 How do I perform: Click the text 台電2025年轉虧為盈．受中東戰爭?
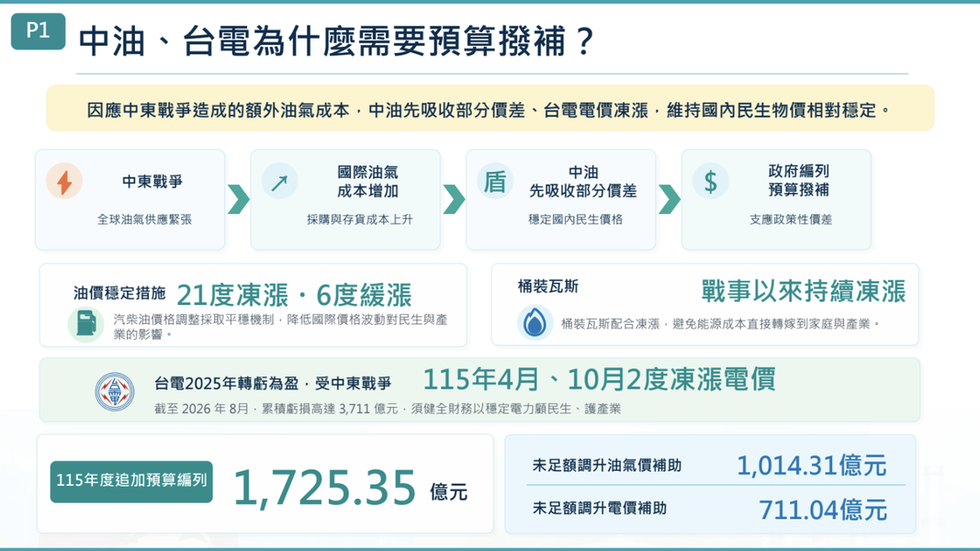[273, 384]
